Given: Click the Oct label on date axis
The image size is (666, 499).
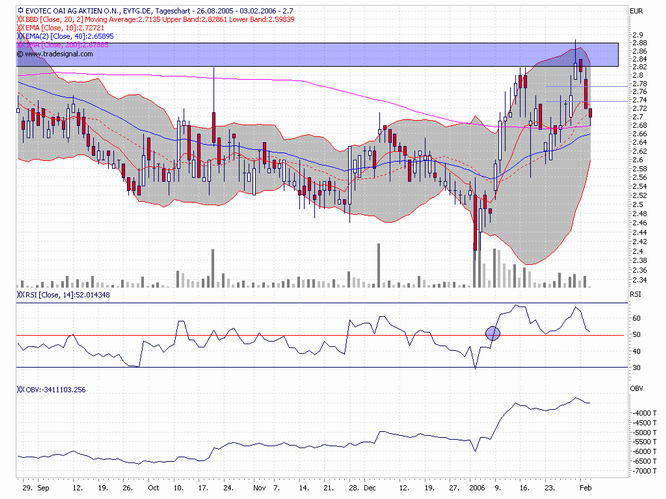Looking at the screenshot, I should point(153,488).
